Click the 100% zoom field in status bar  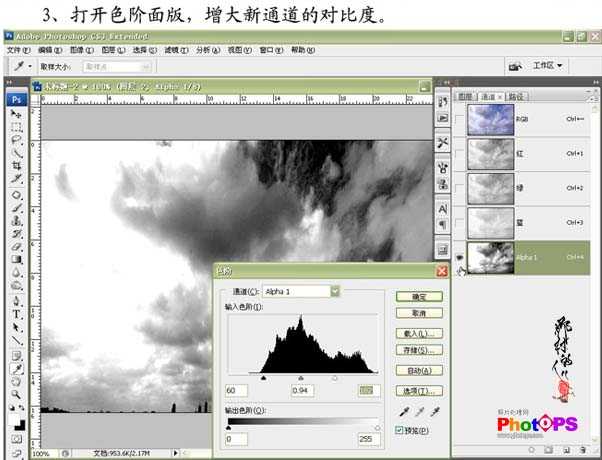[41, 454]
